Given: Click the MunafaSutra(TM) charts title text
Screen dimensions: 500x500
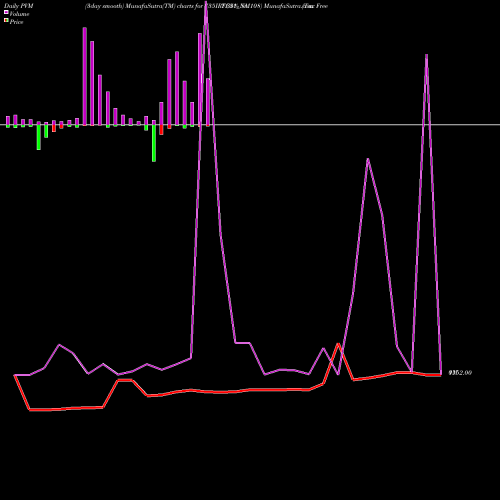Looking at the screenshot, I should [206, 6].
